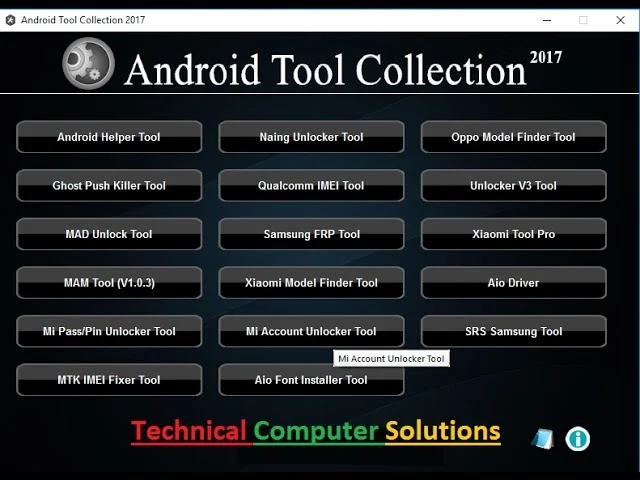Viewport: 640px width, 480px height.
Task: Click the blue info circle icon
Action: (x=578, y=439)
